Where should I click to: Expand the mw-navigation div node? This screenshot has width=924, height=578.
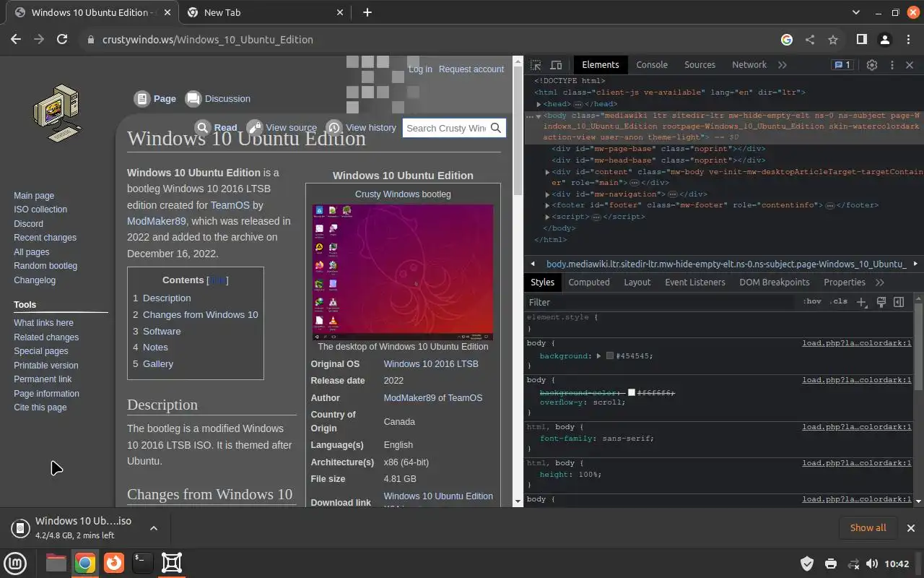[x=547, y=194]
